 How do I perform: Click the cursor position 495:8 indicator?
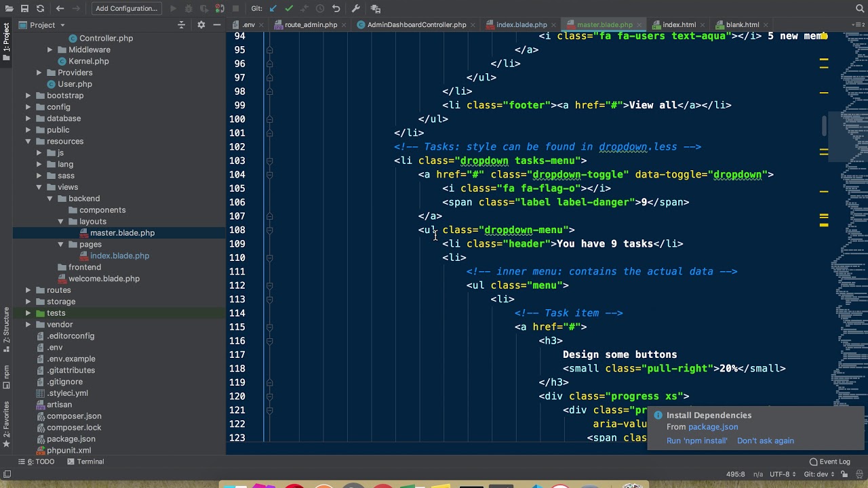click(x=736, y=474)
